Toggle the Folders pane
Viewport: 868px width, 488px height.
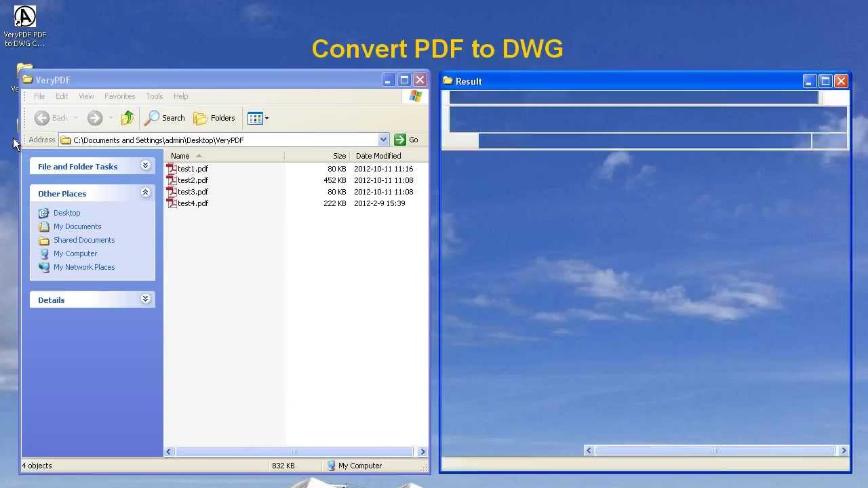(214, 118)
